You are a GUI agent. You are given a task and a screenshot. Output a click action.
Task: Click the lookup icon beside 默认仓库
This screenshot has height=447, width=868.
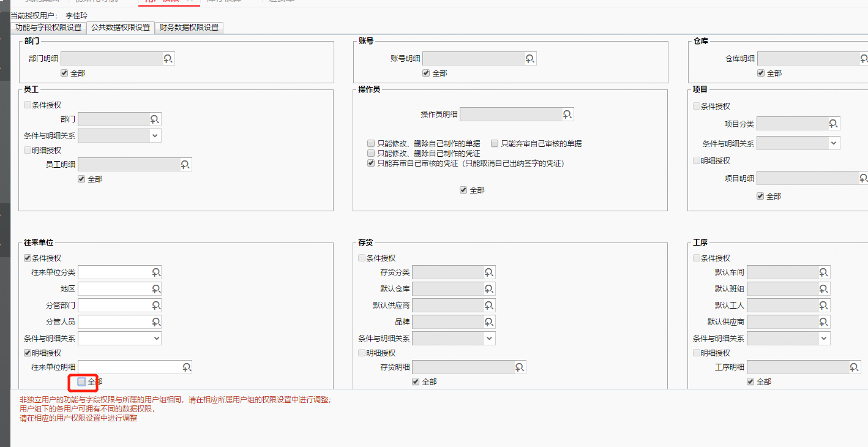(x=489, y=288)
